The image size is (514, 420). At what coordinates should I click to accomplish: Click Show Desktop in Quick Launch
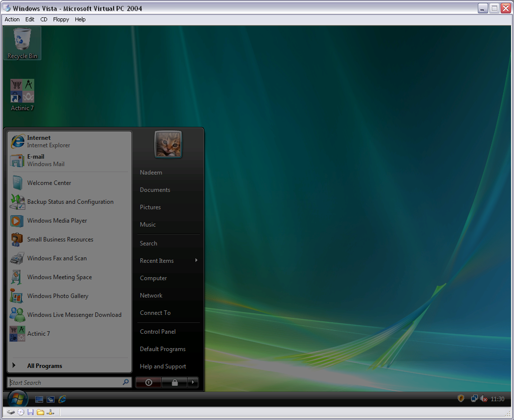[x=39, y=399]
